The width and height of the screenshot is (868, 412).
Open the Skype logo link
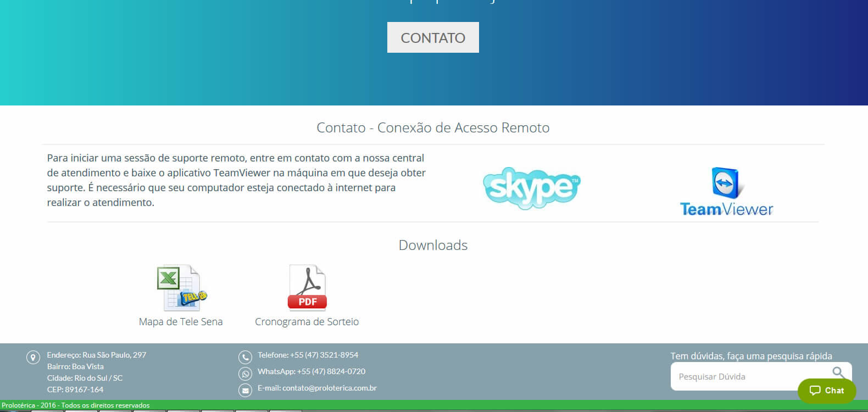[x=532, y=188]
